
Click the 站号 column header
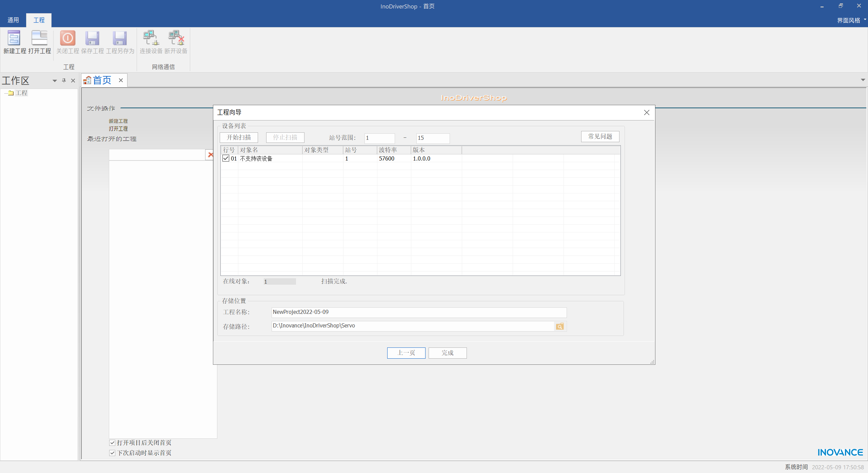point(360,150)
